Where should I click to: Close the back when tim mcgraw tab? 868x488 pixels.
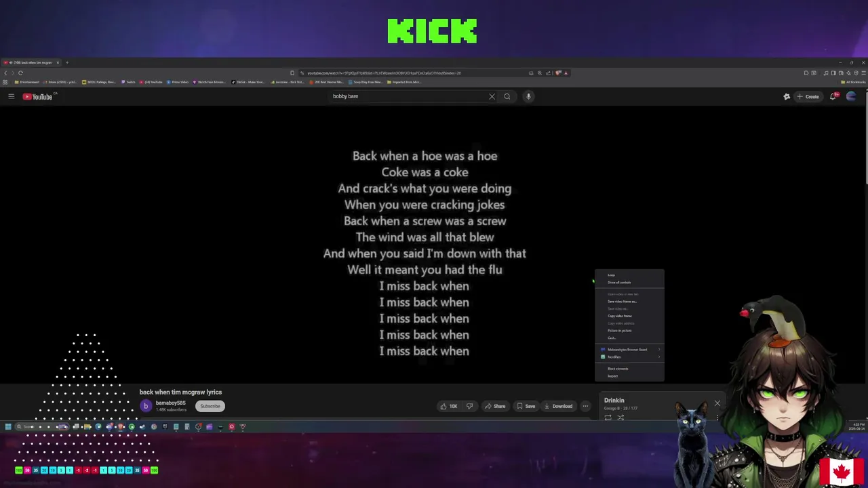(58, 62)
